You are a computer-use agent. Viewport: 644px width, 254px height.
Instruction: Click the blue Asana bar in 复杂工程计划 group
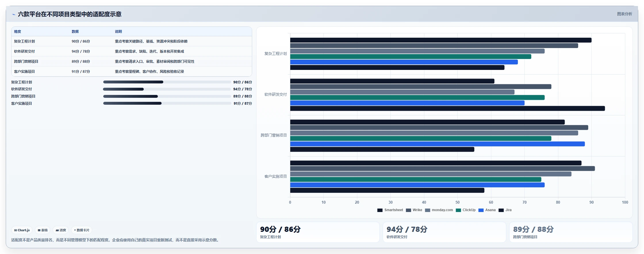[404, 62]
